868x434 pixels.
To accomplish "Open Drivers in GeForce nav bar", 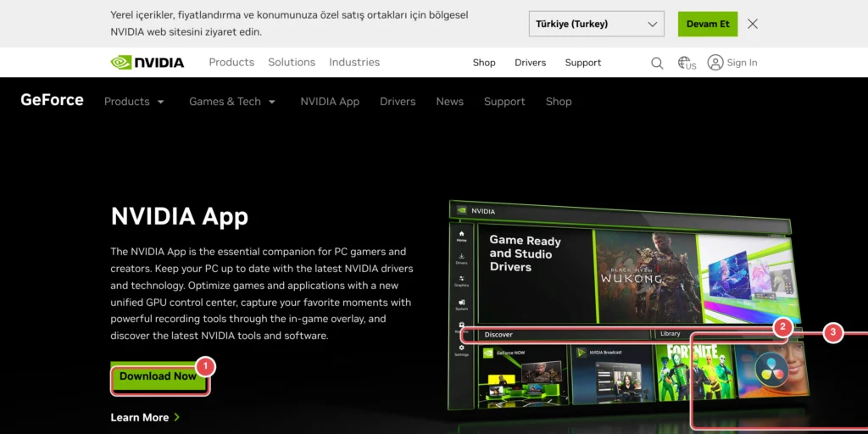I will (398, 102).
